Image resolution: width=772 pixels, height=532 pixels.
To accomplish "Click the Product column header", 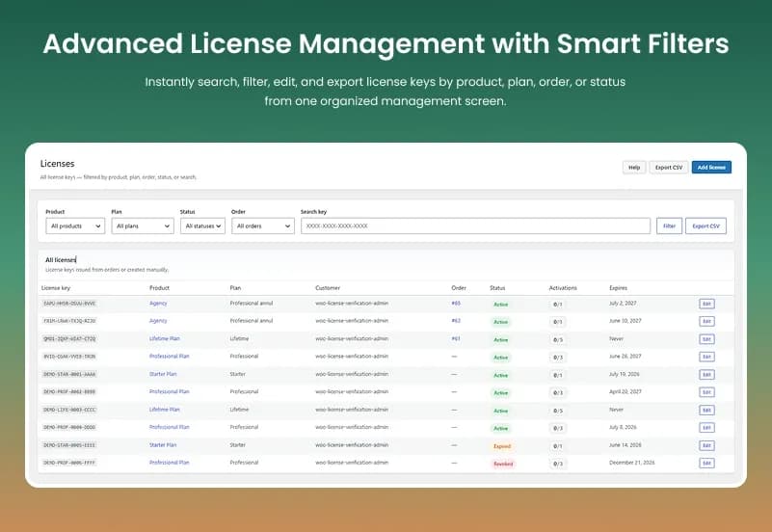I will click(160, 288).
